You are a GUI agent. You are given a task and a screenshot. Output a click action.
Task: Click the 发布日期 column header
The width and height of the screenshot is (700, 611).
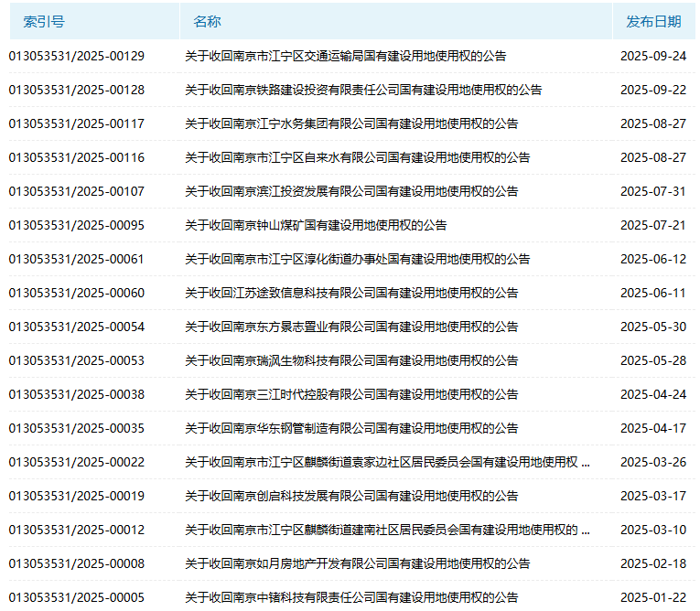653,21
